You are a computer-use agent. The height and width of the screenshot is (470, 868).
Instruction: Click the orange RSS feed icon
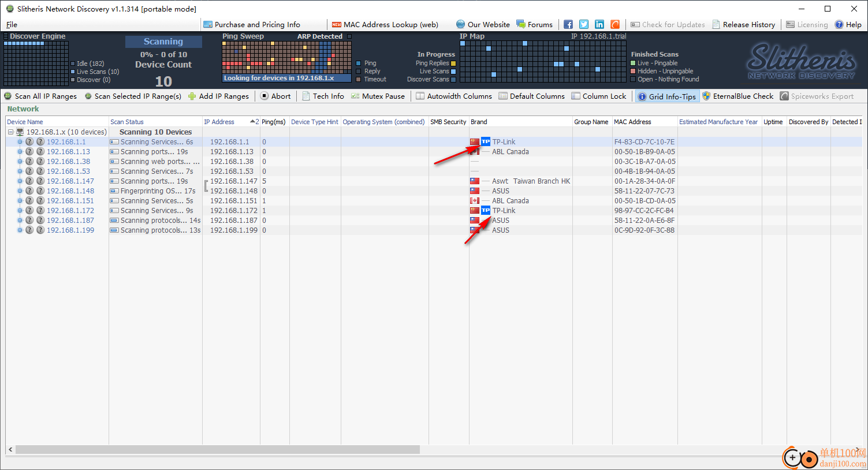615,24
